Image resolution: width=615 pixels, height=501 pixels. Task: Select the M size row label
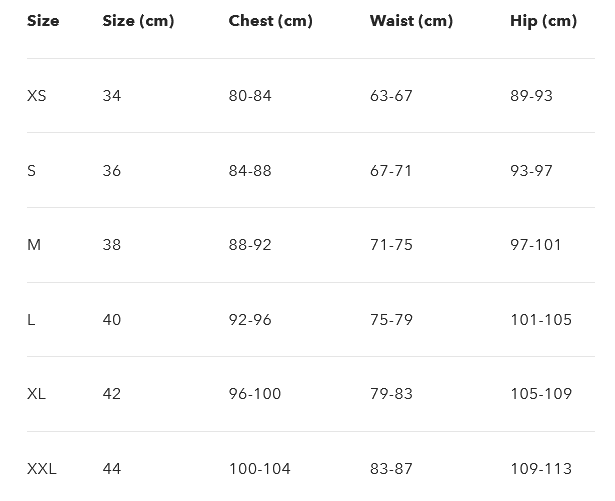pos(34,245)
